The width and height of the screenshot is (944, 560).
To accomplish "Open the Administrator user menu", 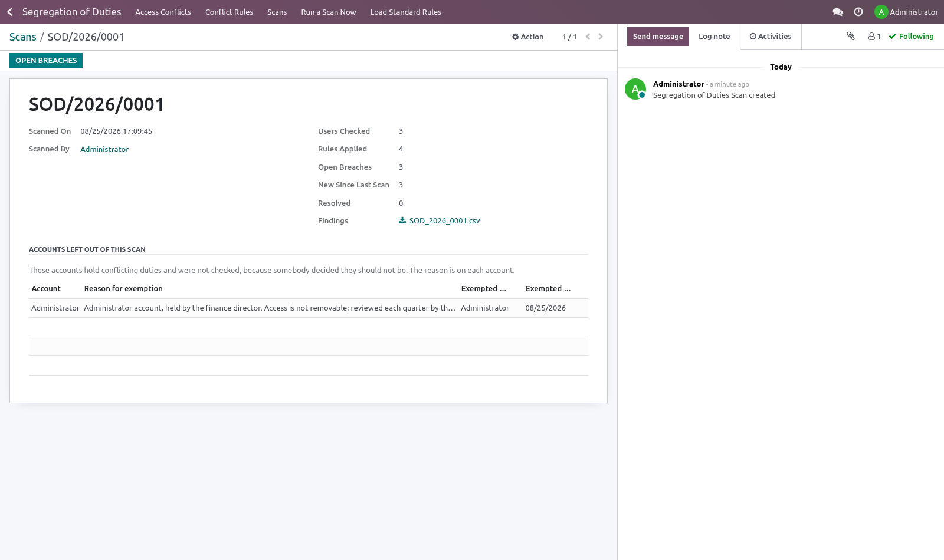I will pos(906,12).
